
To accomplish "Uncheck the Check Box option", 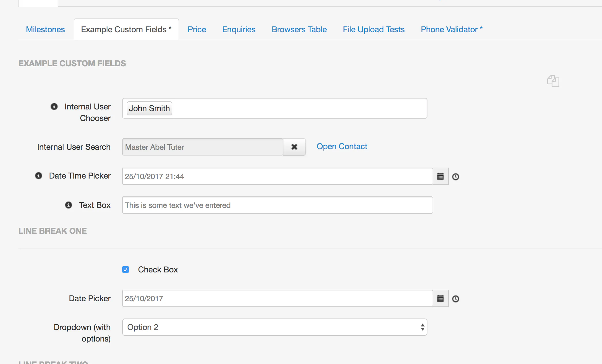I will pyautogui.click(x=126, y=269).
